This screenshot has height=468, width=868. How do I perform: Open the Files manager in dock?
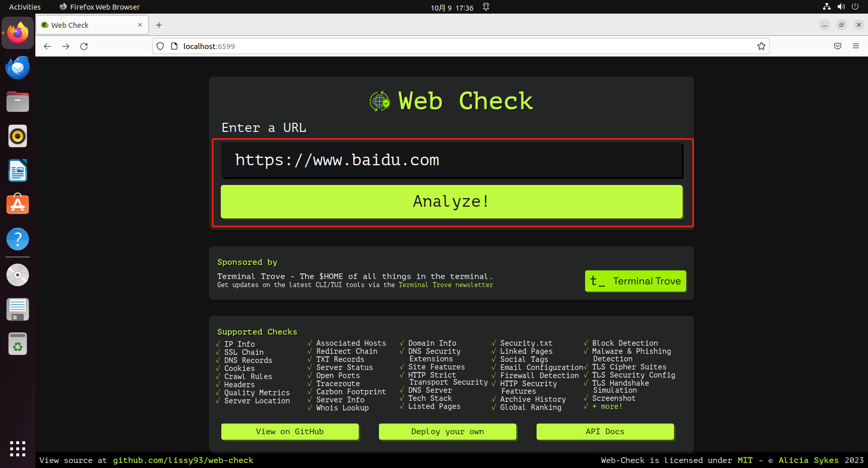point(18,102)
